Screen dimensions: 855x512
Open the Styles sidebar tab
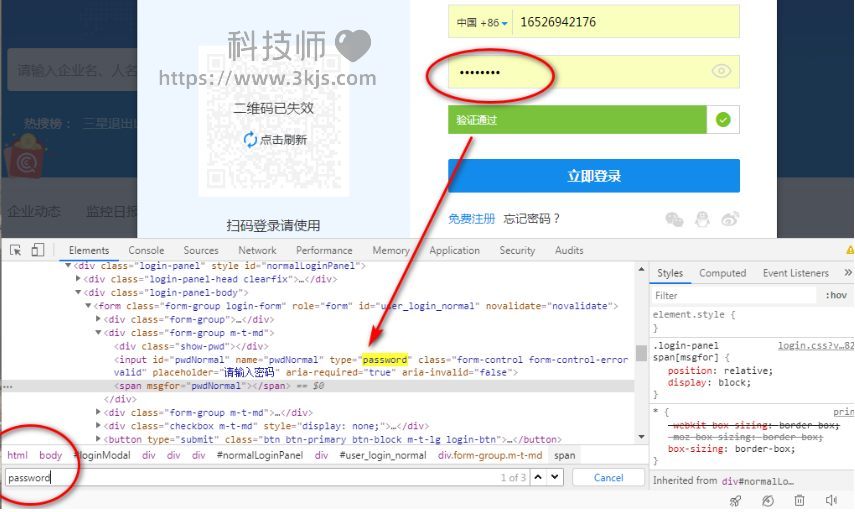click(x=670, y=273)
